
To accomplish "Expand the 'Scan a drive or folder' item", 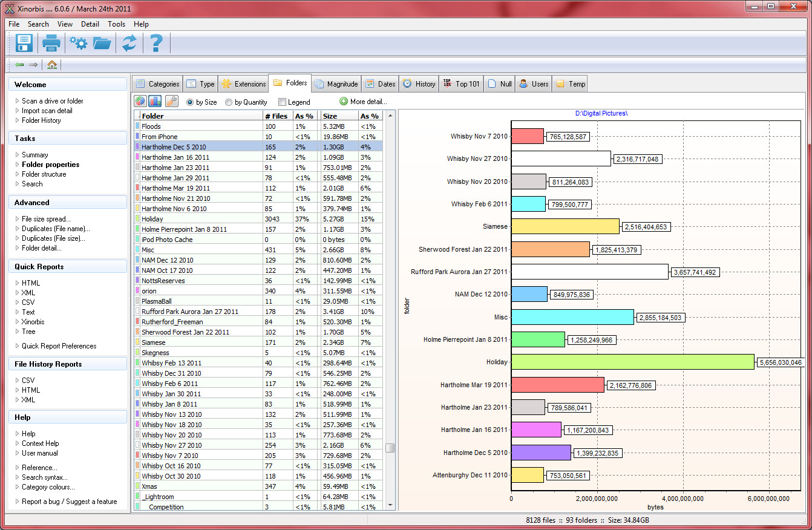I will pyautogui.click(x=52, y=101).
